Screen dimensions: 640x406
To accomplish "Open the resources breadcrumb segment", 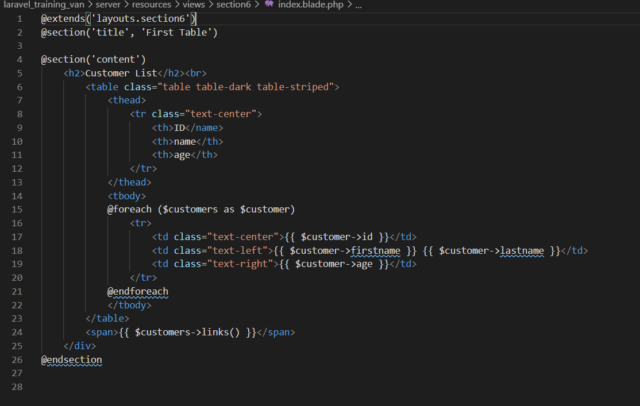I will pyautogui.click(x=151, y=5).
